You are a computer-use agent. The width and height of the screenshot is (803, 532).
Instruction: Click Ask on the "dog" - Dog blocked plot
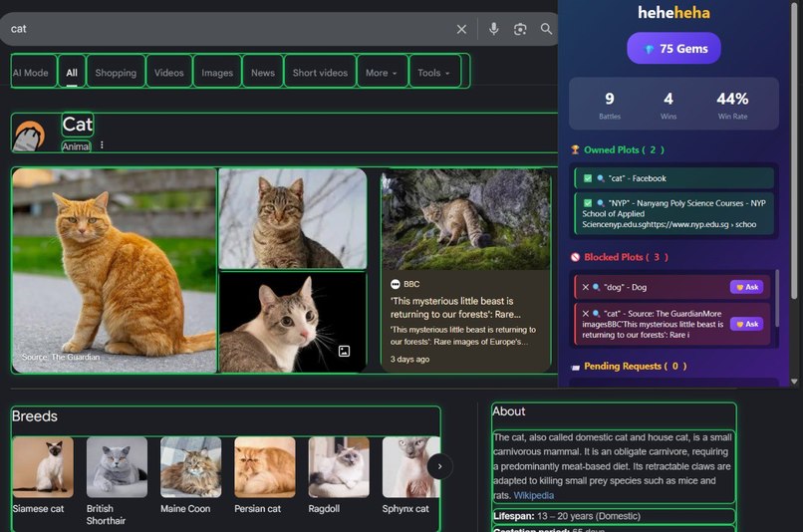coord(746,287)
